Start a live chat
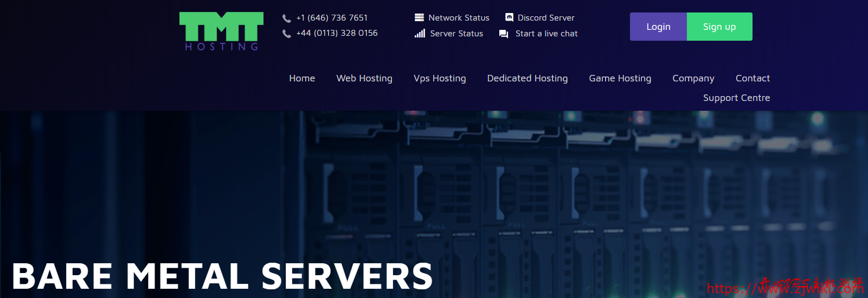 [x=546, y=34]
